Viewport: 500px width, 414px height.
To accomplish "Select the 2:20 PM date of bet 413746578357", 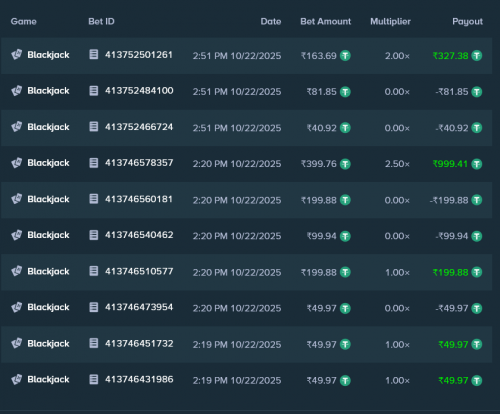I will tap(237, 164).
